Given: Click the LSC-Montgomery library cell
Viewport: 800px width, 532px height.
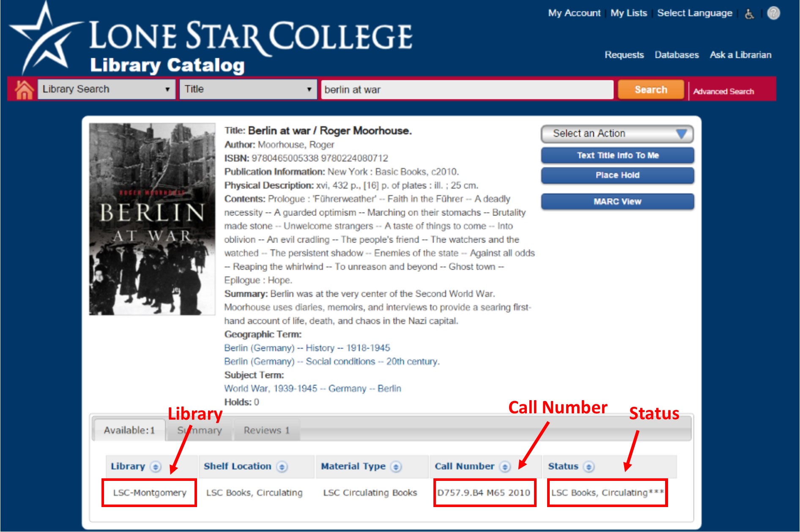Looking at the screenshot, I should click(x=150, y=493).
